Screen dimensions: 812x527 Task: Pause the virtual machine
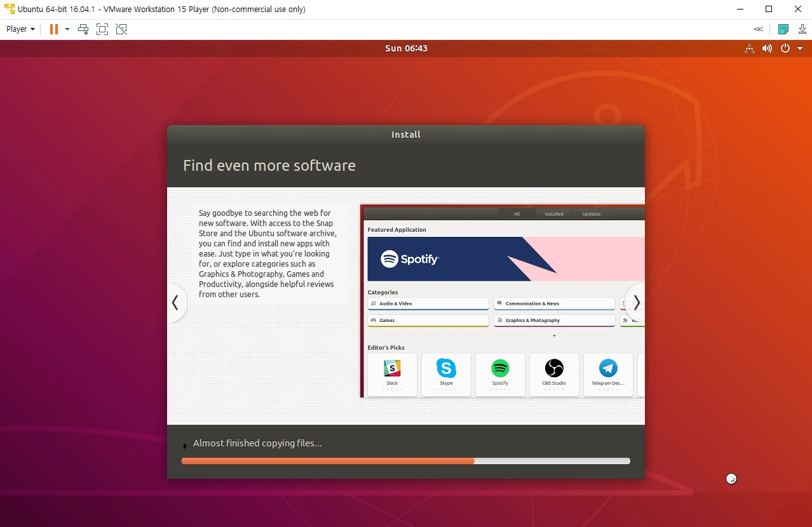pyautogui.click(x=54, y=29)
